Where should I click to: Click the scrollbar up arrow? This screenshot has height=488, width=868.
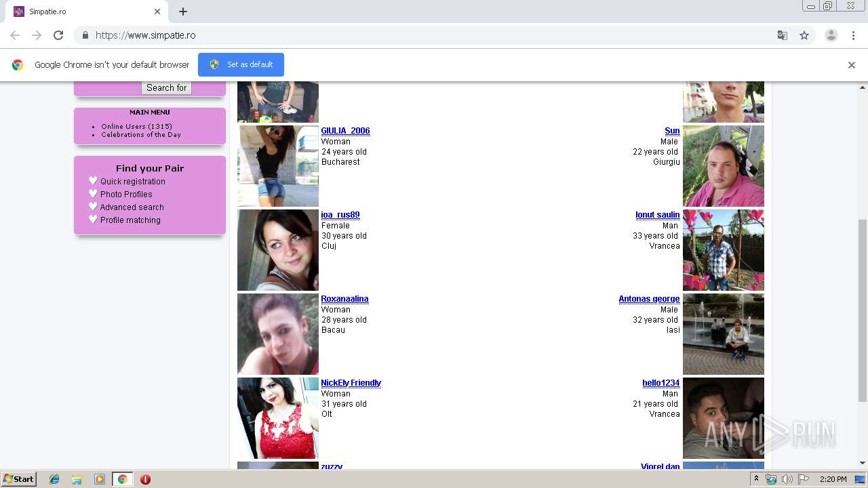(863, 87)
